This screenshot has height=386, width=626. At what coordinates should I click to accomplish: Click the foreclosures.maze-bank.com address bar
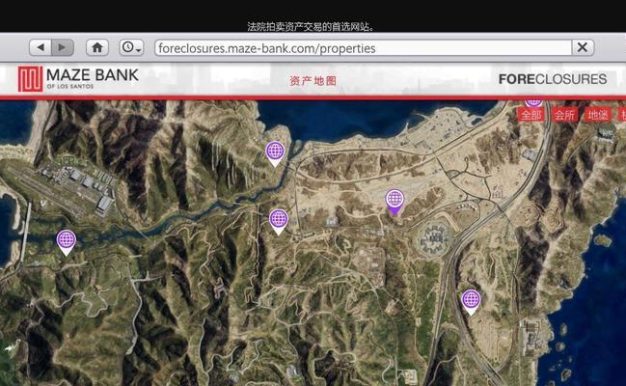363,48
